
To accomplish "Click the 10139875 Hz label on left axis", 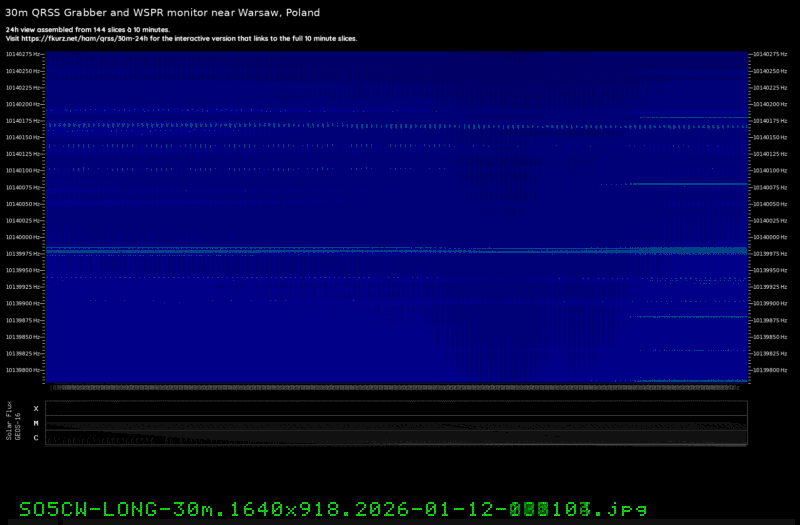I will [23, 320].
